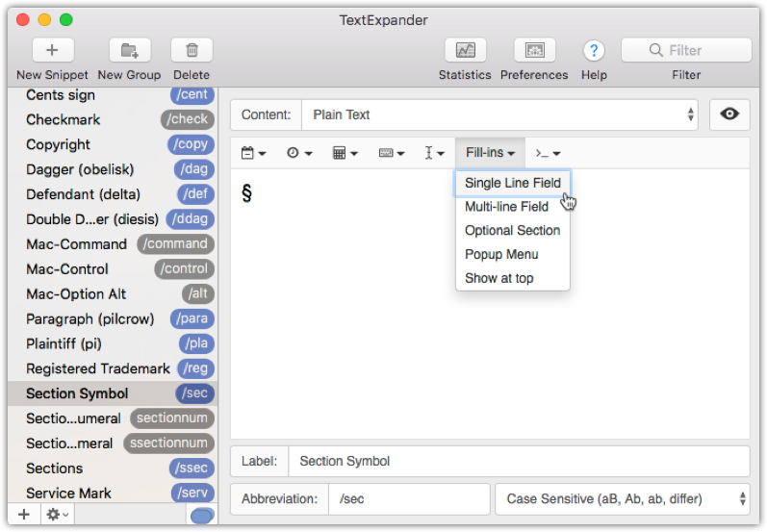
Task: Open the Preferences icon
Action: tap(535, 50)
